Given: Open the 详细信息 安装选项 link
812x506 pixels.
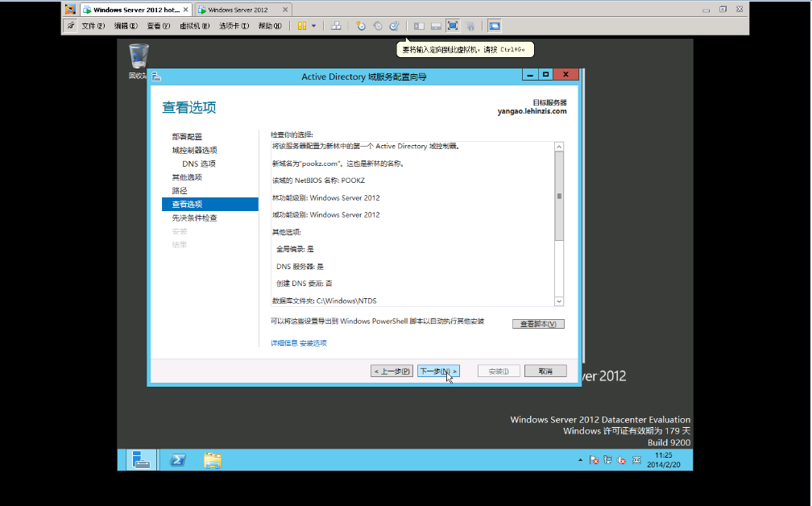Looking at the screenshot, I should tap(299, 343).
